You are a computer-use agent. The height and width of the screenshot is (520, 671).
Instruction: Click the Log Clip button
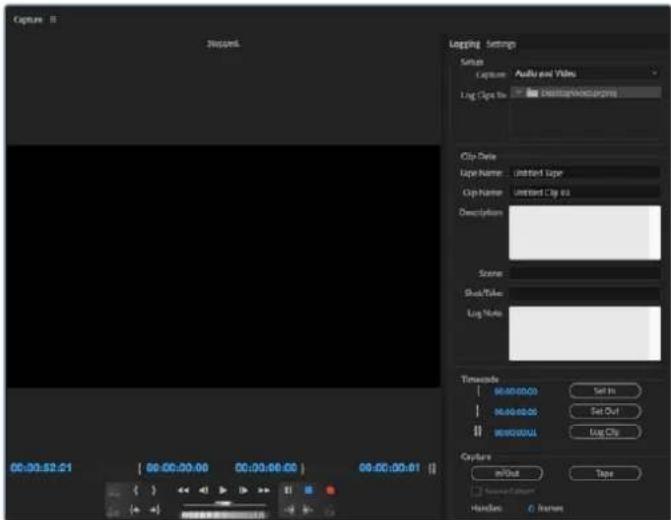605,432
